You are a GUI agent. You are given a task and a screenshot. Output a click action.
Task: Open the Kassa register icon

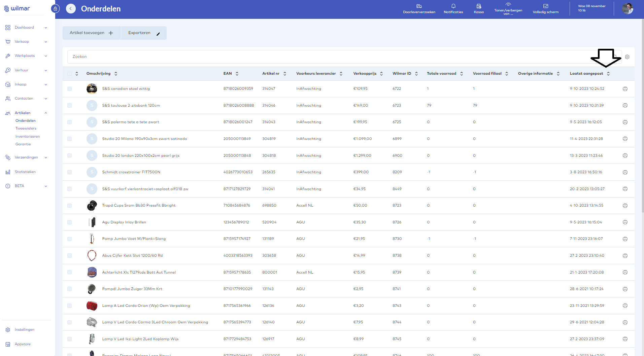click(479, 6)
